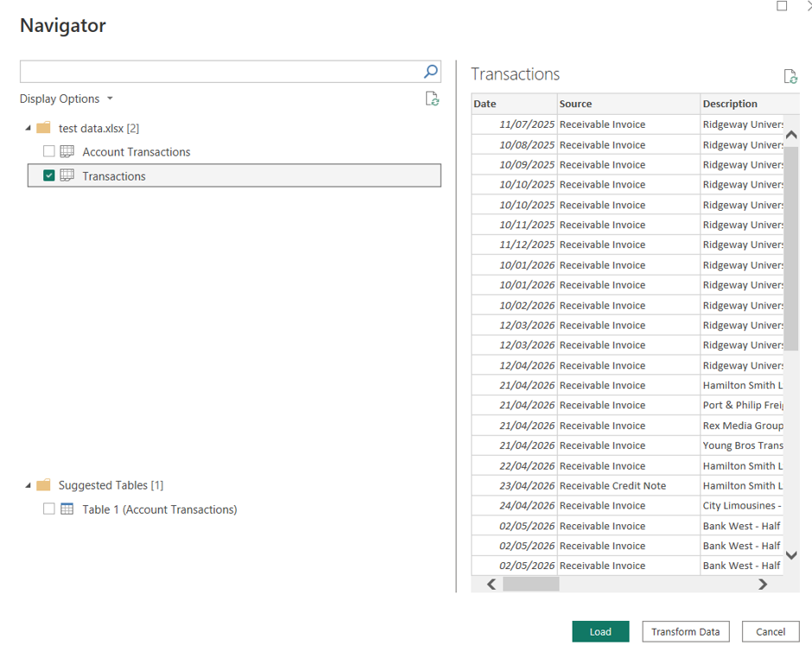Click the Account Transactions sheet icon
The height and width of the screenshot is (652, 812).
tap(67, 151)
